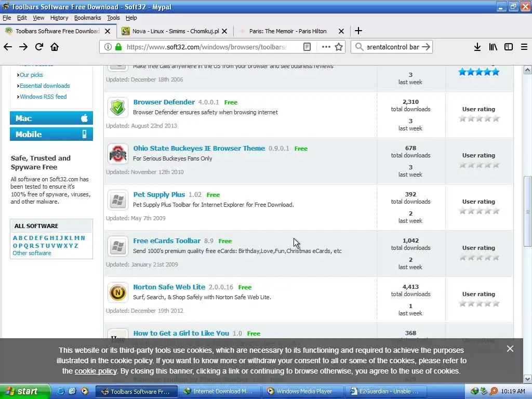Screen dimensions: 532x399
Task: Click the Ohio State Buckeyes logo icon
Action: [x=118, y=154]
